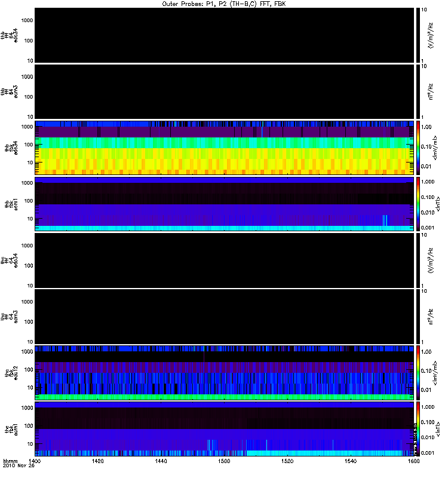Click the "100" y-axis tick of thc fbk scm1
448x478 pixels.
[x=28, y=425]
